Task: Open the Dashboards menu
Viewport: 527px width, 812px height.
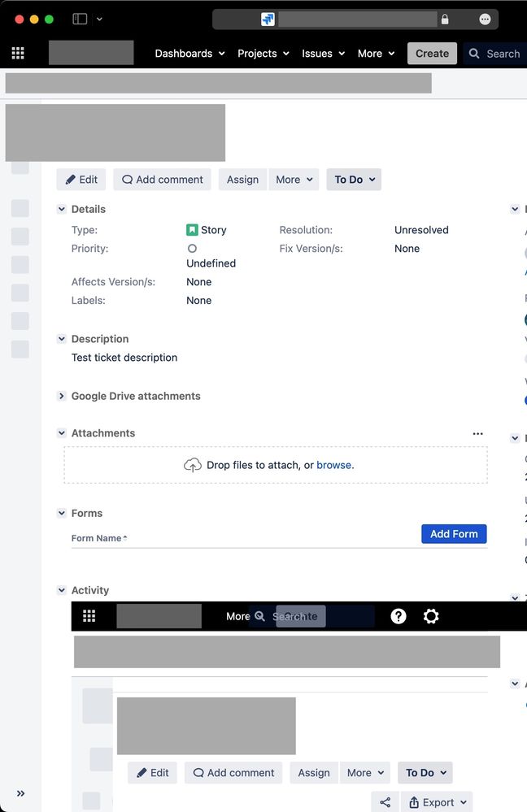Action: coord(189,54)
